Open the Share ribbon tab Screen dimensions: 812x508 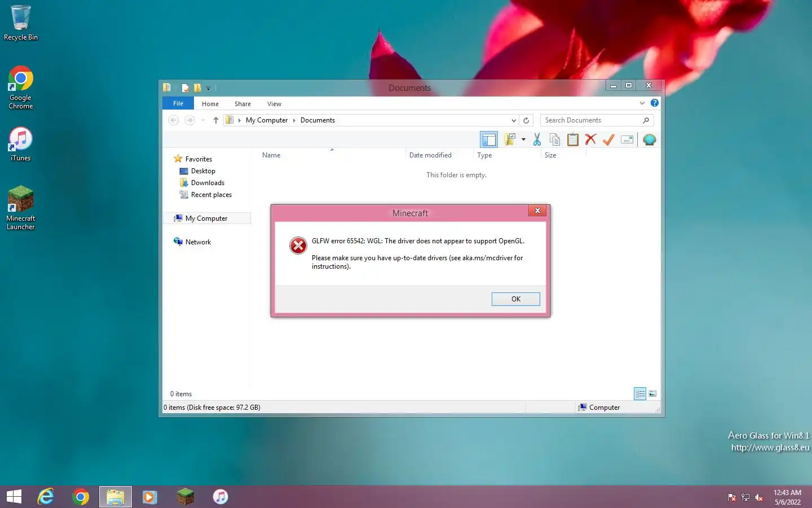[x=242, y=104]
